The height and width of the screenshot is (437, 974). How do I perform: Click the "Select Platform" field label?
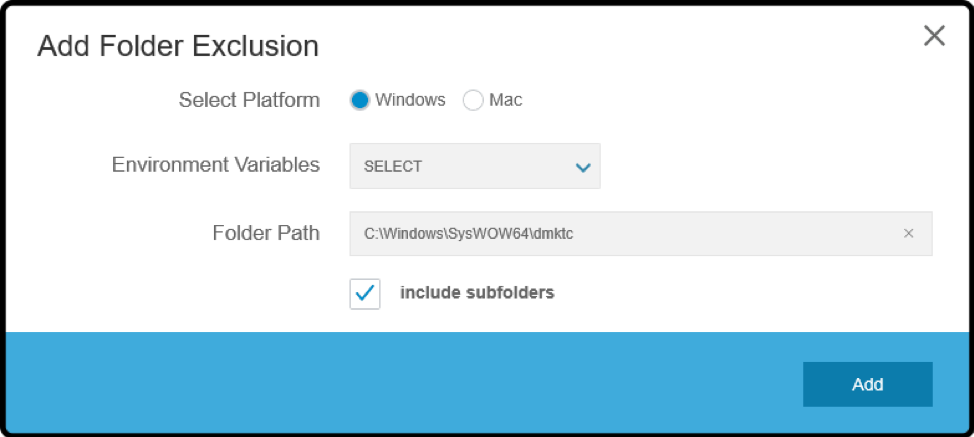[249, 100]
